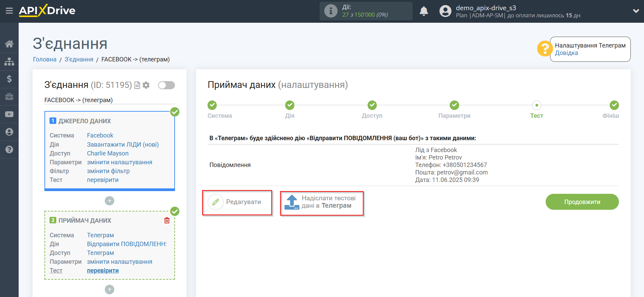
Task: Add a step below the data receiver
Action: tap(110, 290)
